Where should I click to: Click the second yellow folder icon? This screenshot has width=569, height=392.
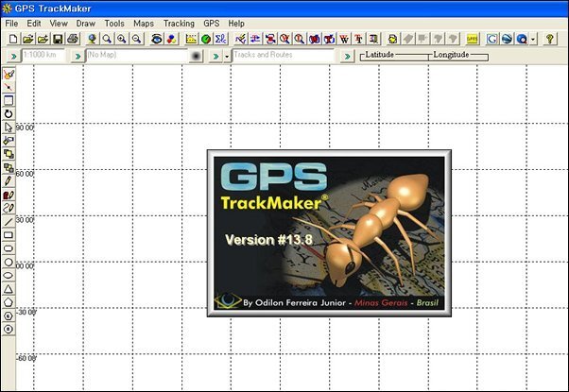coord(43,39)
